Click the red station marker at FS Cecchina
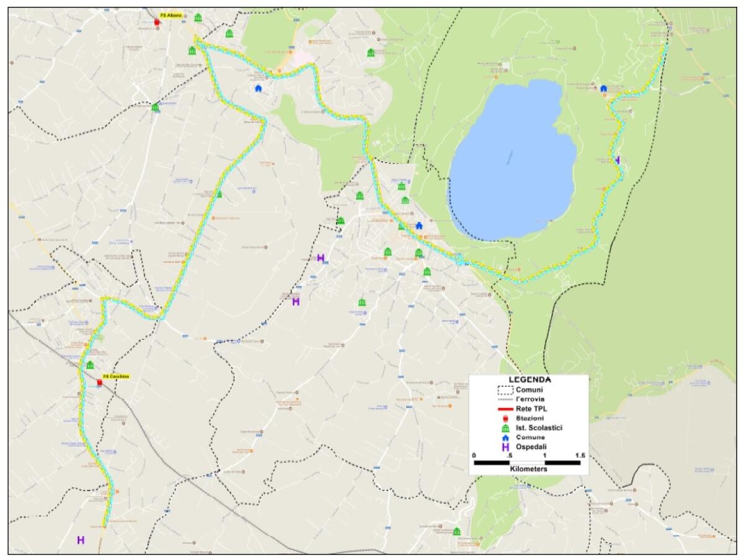This screenshot has height=560, width=744. (x=100, y=381)
